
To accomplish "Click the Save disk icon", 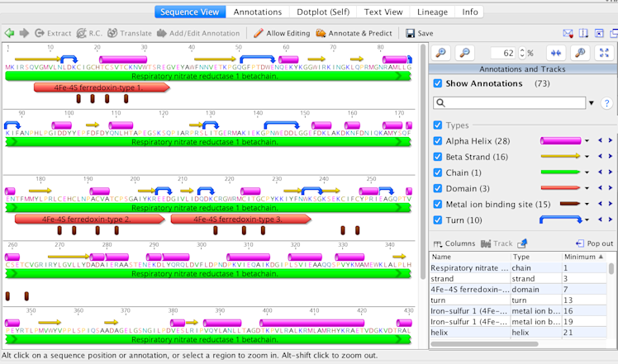I will (411, 33).
